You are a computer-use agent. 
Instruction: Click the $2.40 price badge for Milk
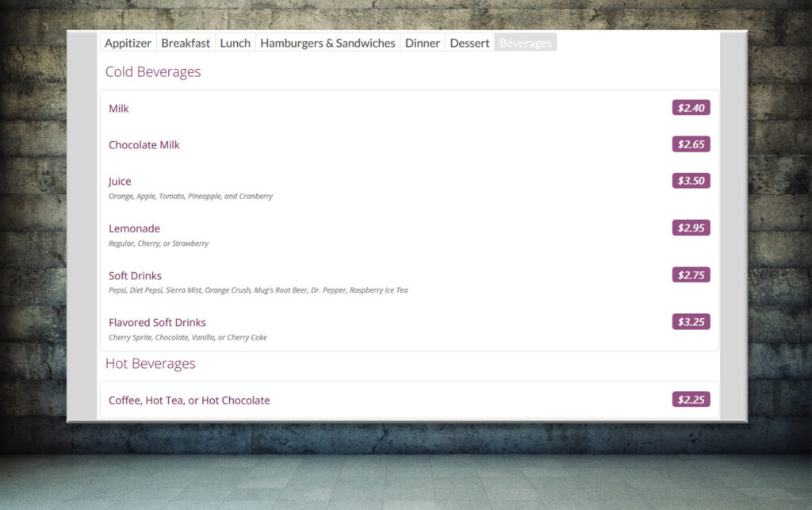click(691, 108)
